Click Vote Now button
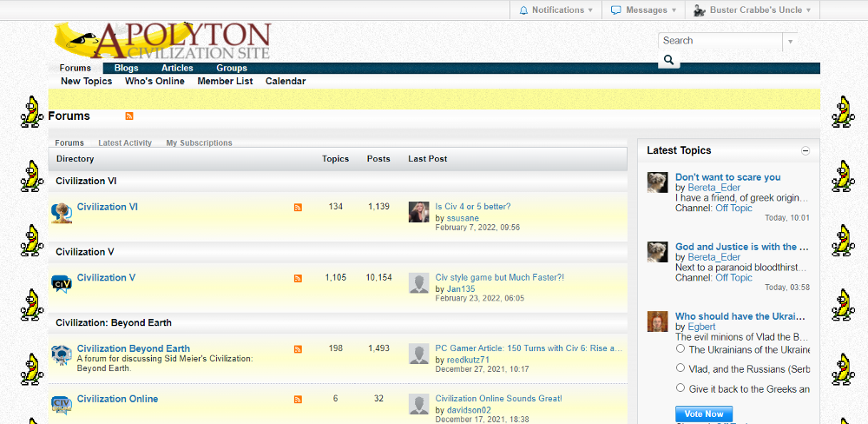 tap(704, 414)
